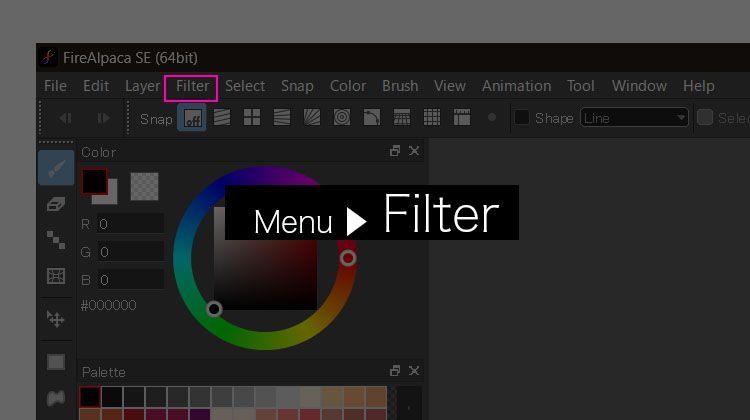This screenshot has width=750, height=420.
Task: Select the Eraser tool
Action: (56, 204)
